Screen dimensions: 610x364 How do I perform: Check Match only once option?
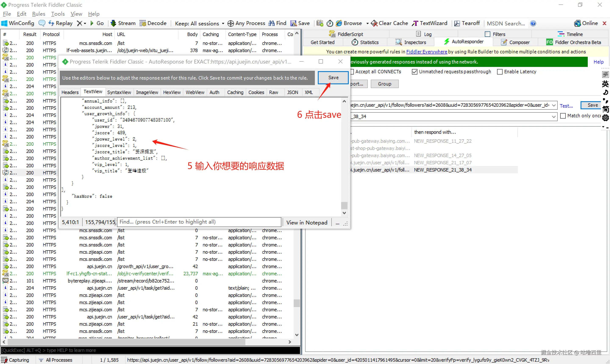click(x=563, y=116)
